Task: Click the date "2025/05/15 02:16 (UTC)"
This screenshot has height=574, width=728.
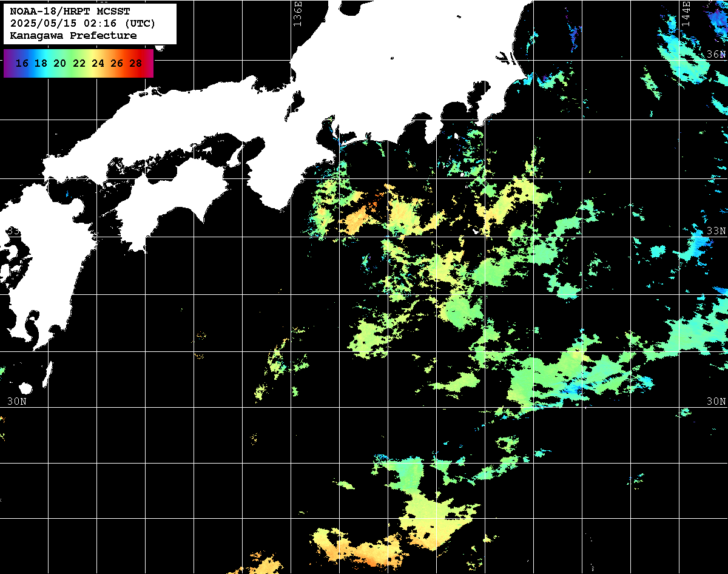Action: [x=83, y=23]
